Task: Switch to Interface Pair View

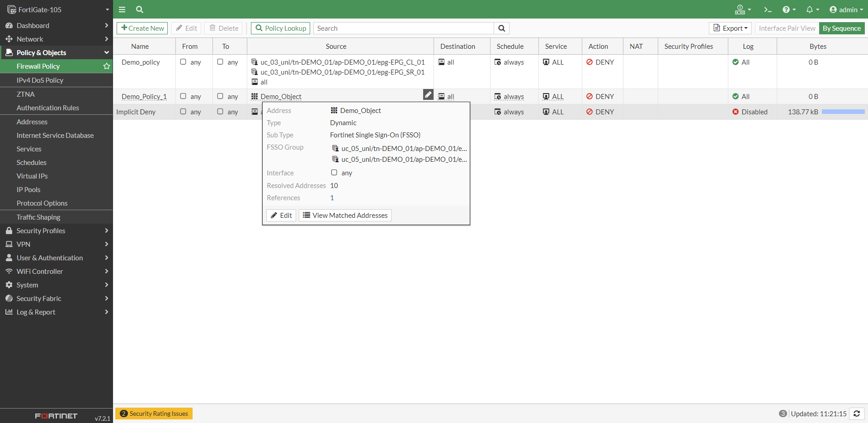Action: (787, 28)
